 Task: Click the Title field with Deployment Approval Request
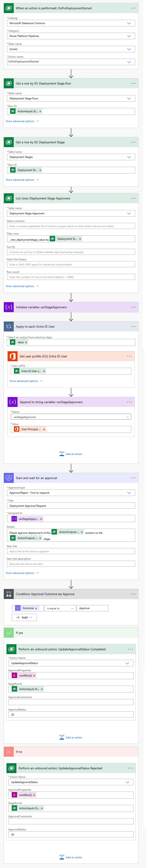click(71, 506)
